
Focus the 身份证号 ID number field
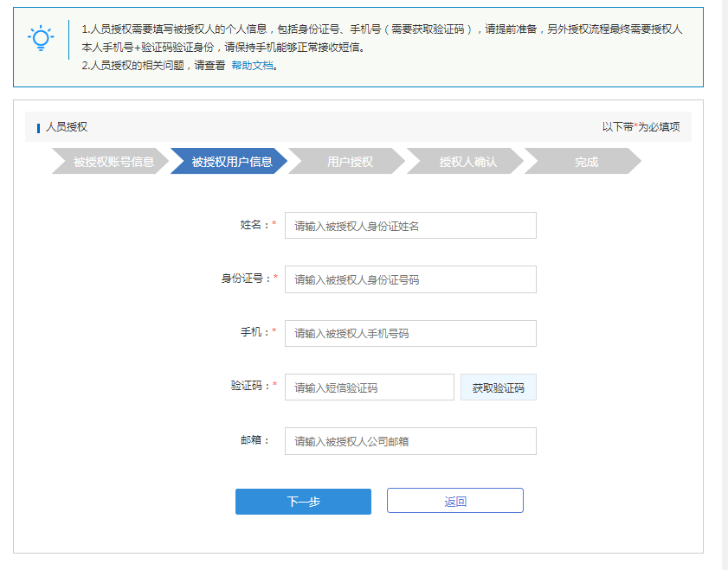(409, 279)
